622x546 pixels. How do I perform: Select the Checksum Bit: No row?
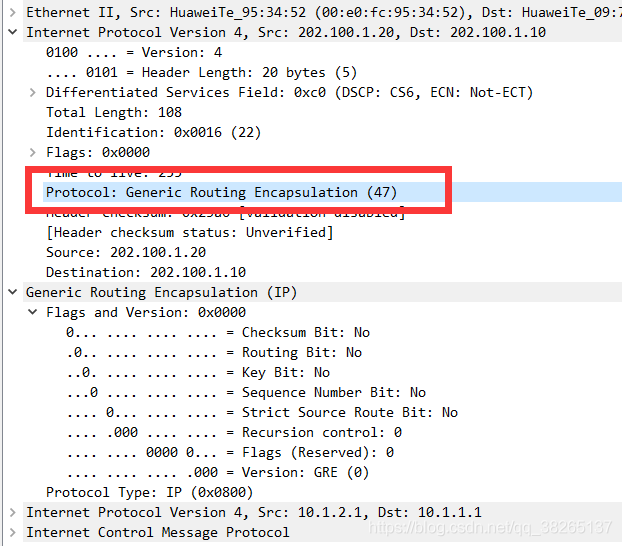tap(218, 333)
